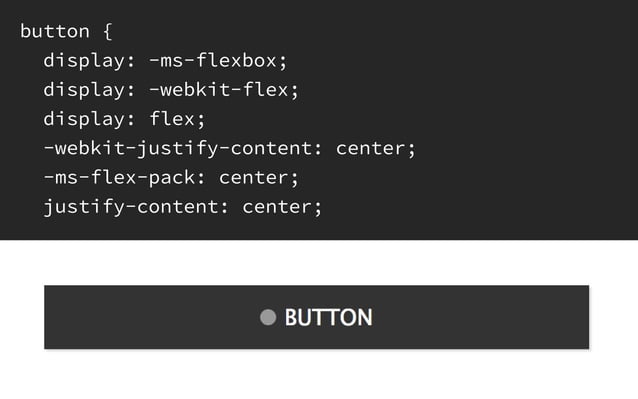Image resolution: width=638 pixels, height=399 pixels.
Task: Click the first 'display' keyword in the code
Action: (84, 61)
